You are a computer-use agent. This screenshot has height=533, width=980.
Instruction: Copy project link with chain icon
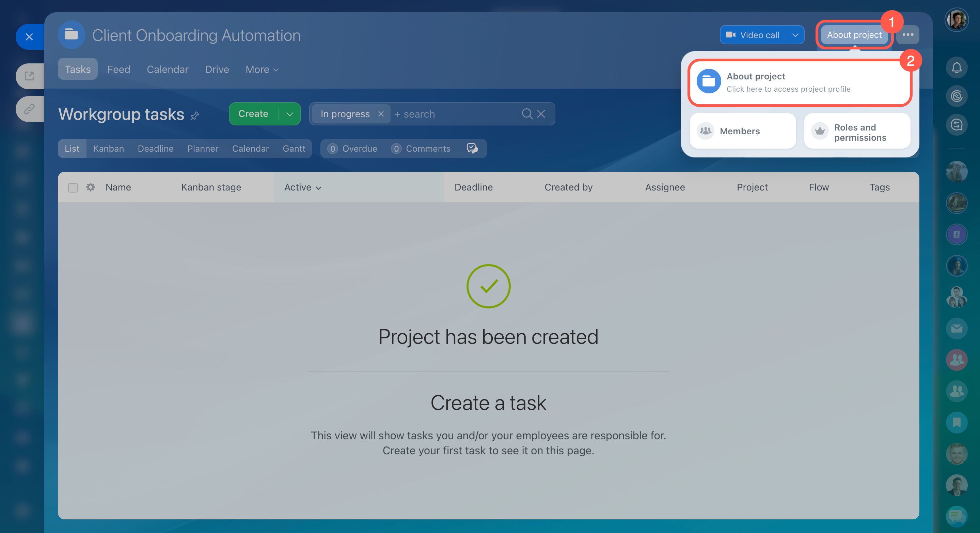[x=29, y=109]
